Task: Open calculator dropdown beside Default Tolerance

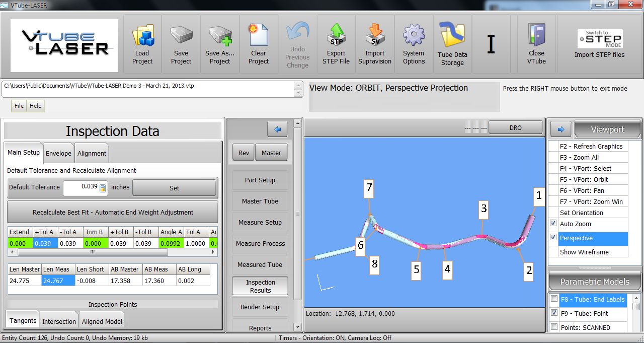Action: click(x=103, y=188)
